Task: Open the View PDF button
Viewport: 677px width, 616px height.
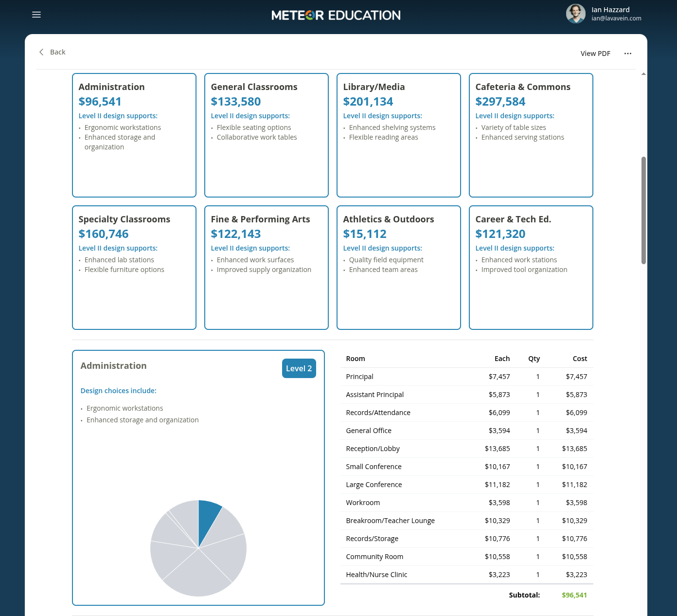Action: tap(595, 54)
